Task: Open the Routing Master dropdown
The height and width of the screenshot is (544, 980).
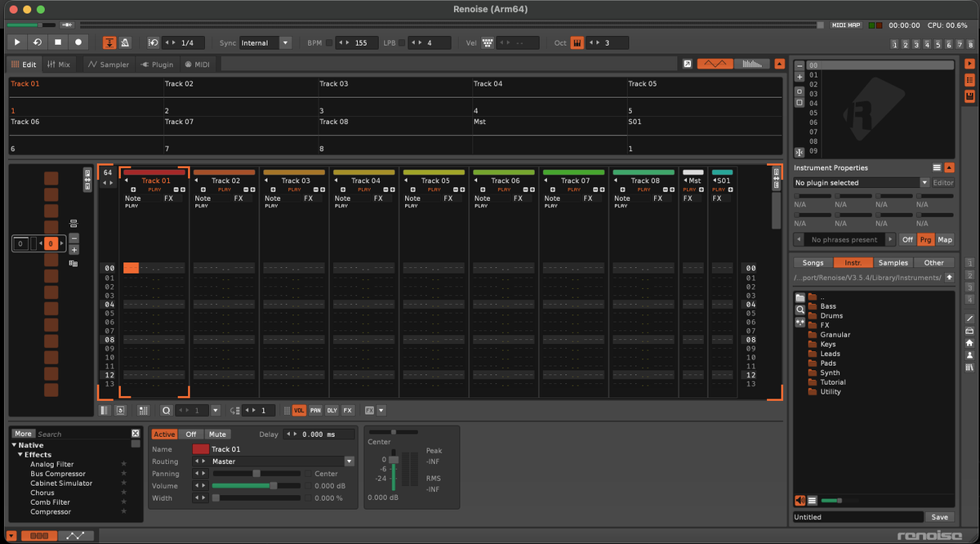Action: click(282, 462)
